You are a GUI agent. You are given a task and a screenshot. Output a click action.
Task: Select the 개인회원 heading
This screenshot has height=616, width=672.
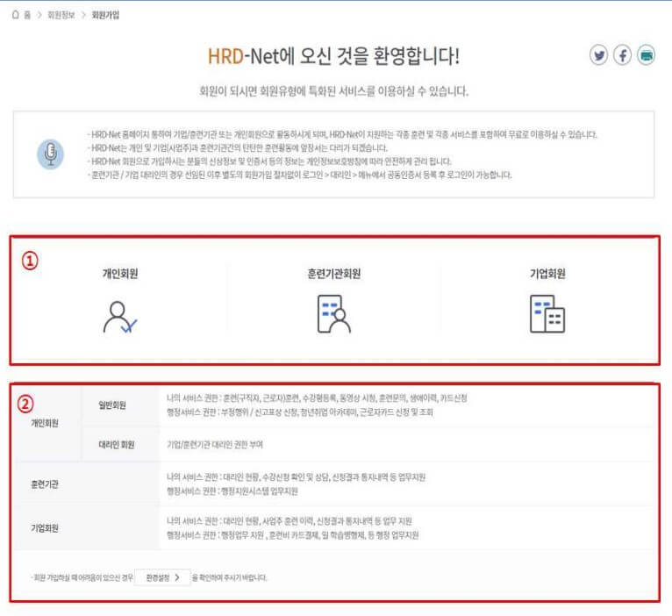pos(120,274)
